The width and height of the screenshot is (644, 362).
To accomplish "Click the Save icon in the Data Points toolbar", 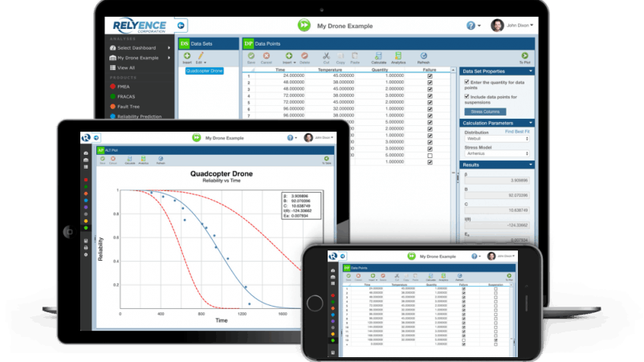I will pyautogui.click(x=251, y=56).
